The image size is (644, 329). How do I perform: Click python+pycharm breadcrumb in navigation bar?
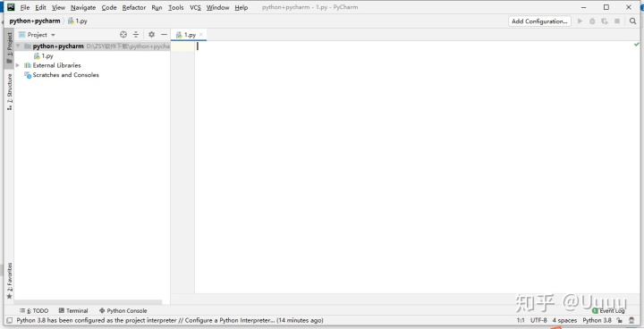click(35, 21)
